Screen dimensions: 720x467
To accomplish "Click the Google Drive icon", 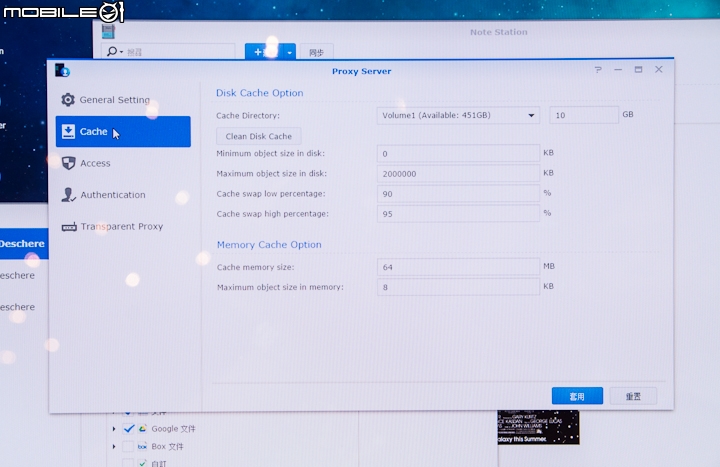I will (x=143, y=429).
